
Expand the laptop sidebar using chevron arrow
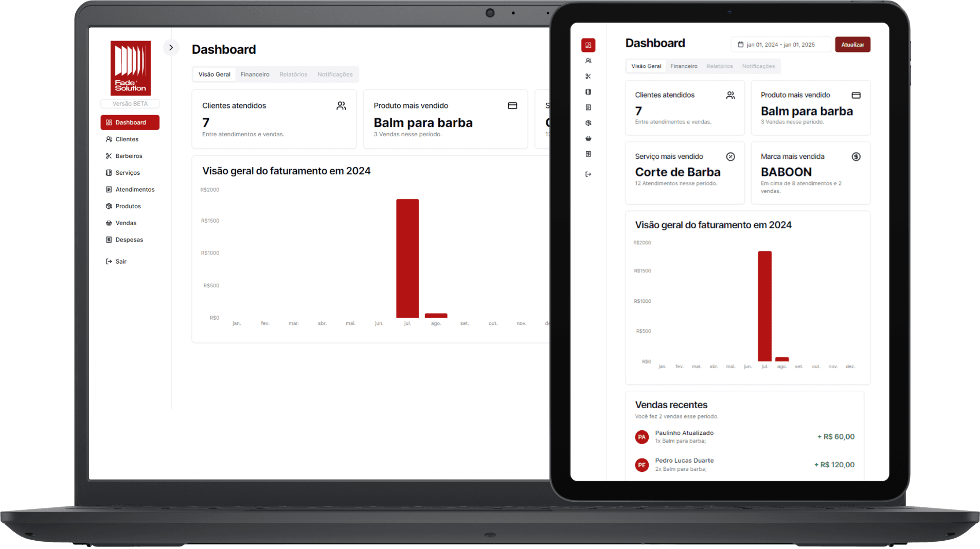point(171,47)
